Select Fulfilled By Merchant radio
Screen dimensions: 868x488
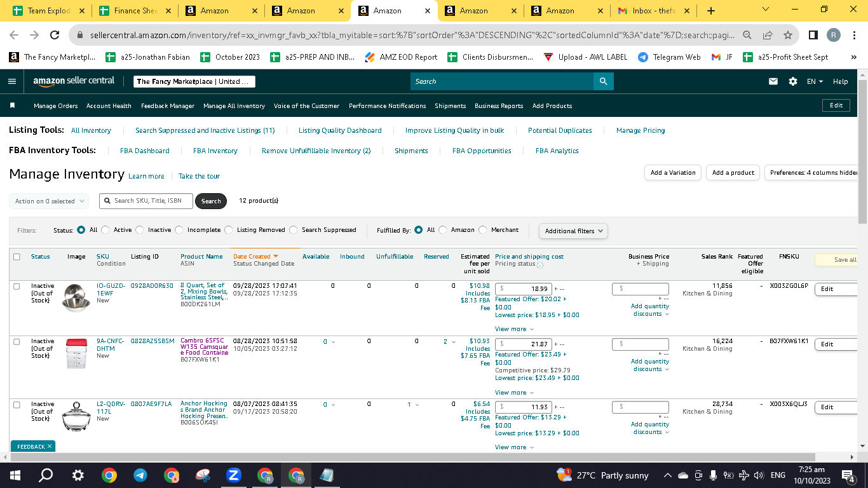click(483, 230)
